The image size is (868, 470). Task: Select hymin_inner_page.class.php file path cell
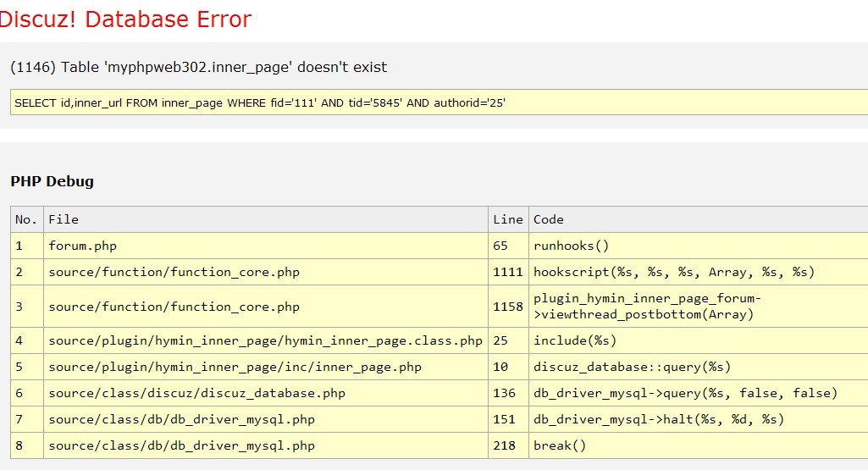266,340
